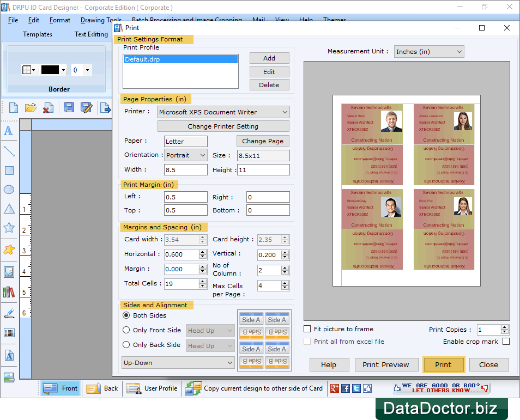Select the Watermark text tool
The width and height of the screenshot is (520, 420).
click(9, 355)
